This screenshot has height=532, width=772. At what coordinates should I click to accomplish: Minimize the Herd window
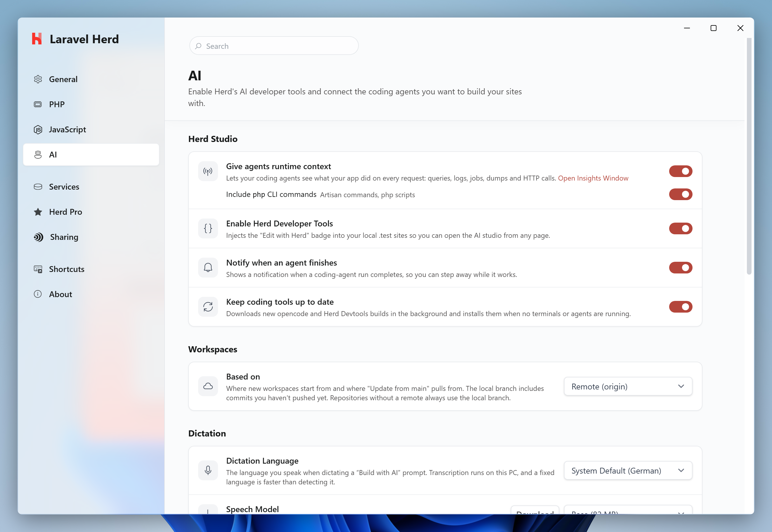(x=687, y=28)
